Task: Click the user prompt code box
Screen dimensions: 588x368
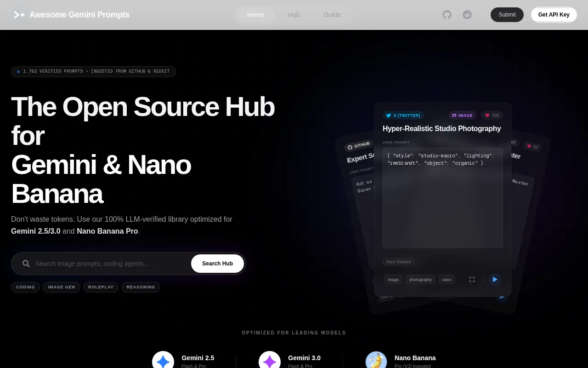Action: click(x=443, y=198)
